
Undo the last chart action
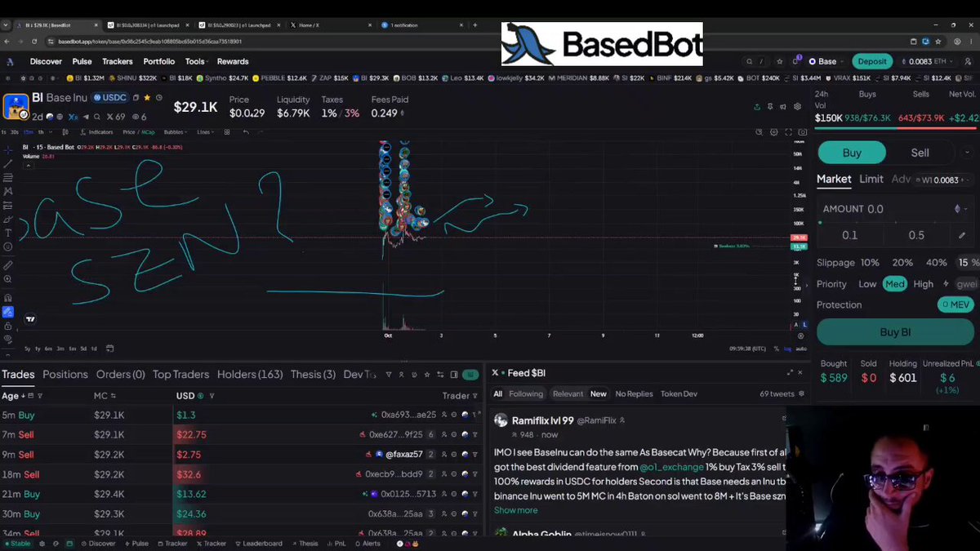246,132
